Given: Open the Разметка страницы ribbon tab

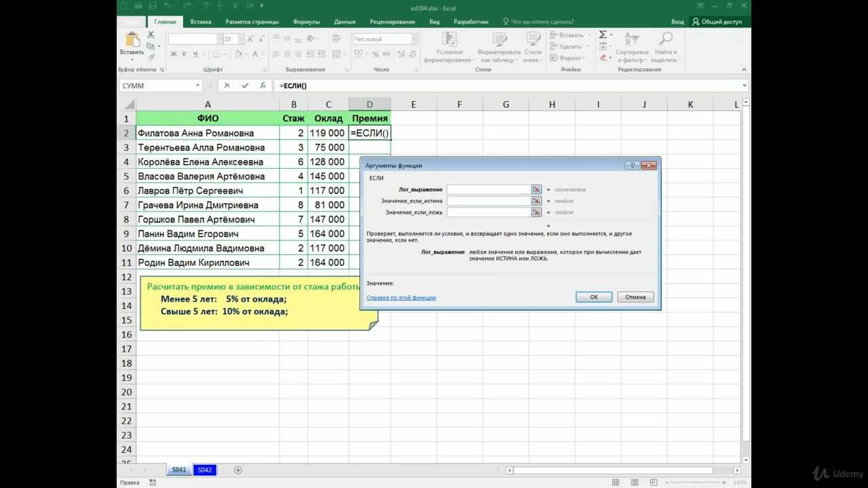Looking at the screenshot, I should 252,22.
